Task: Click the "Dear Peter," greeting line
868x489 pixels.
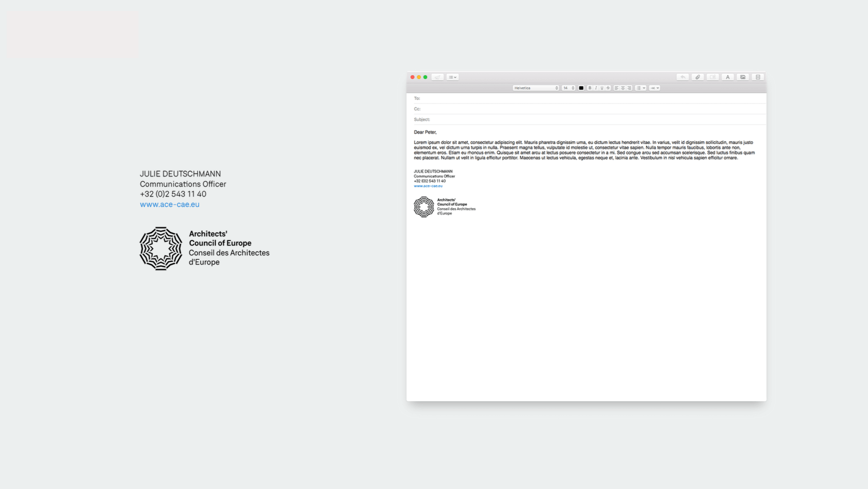Action: 425,132
